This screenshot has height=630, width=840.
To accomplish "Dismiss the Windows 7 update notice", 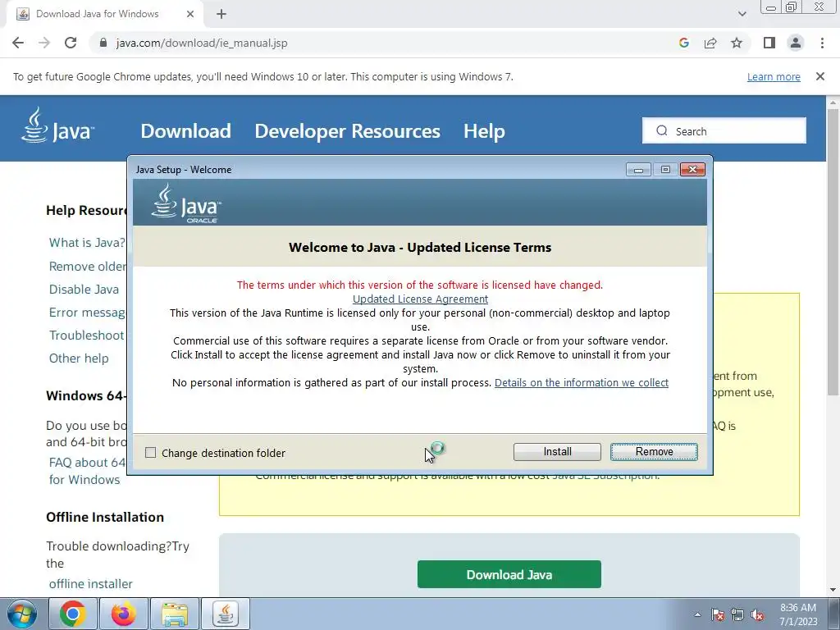I will point(819,76).
